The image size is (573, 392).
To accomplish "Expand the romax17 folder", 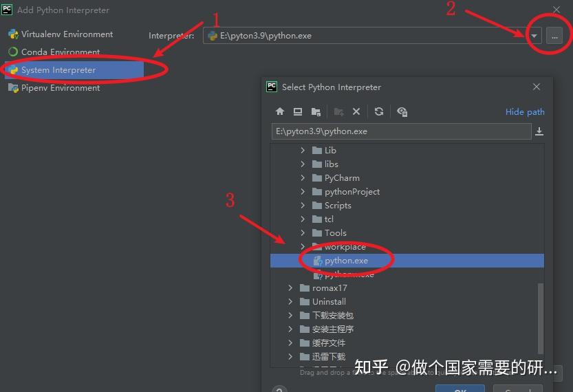I will pyautogui.click(x=290, y=288).
